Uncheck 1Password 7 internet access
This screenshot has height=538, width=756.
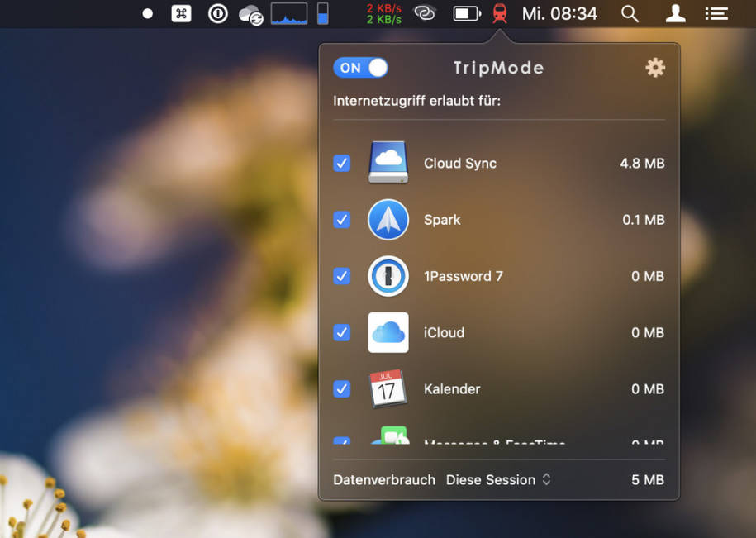[x=342, y=276]
